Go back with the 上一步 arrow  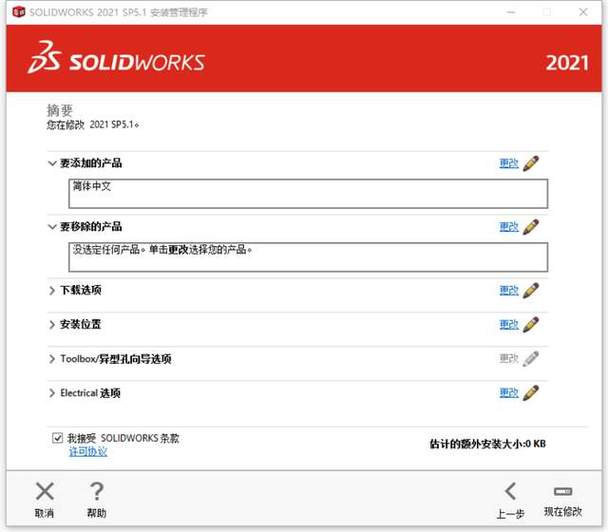pyautogui.click(x=511, y=491)
